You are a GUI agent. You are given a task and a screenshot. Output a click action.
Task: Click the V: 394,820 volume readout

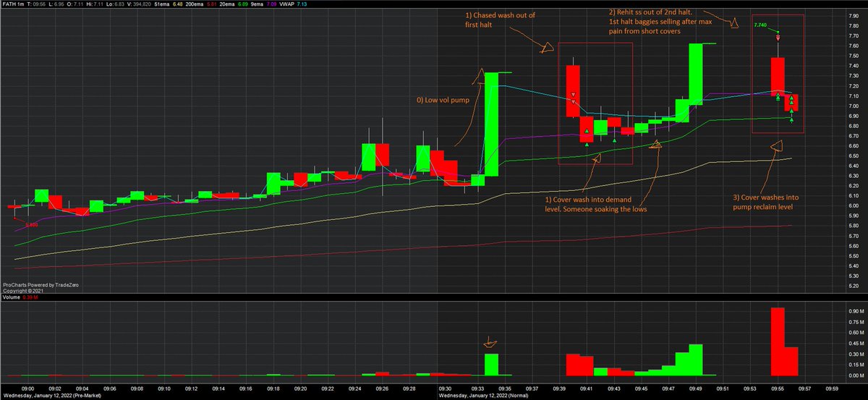(139, 4)
